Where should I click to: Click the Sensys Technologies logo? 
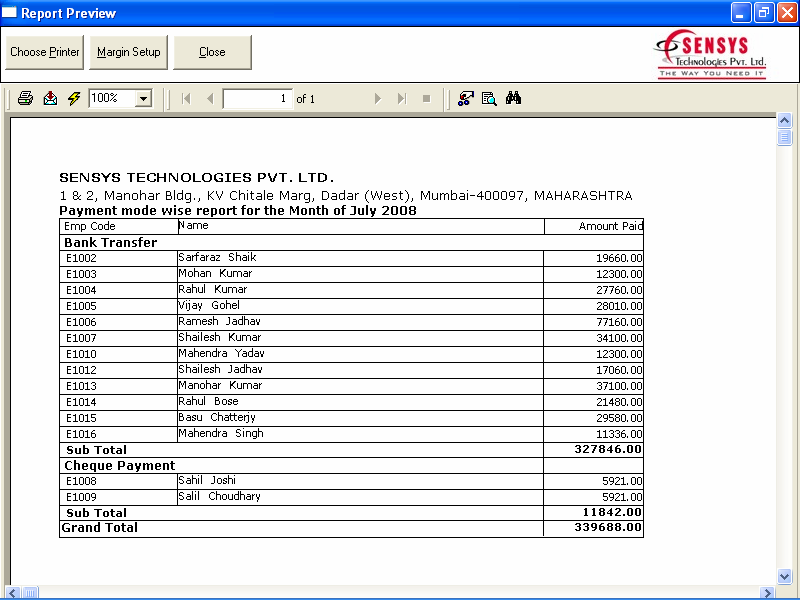(711, 54)
